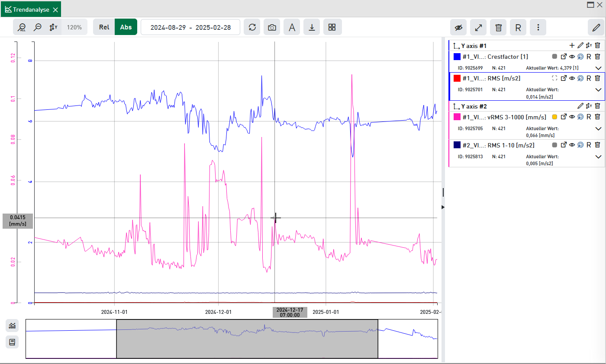This screenshot has width=606, height=364.
Task: Expand the Crestfactor series details chevron
Action: [x=598, y=68]
